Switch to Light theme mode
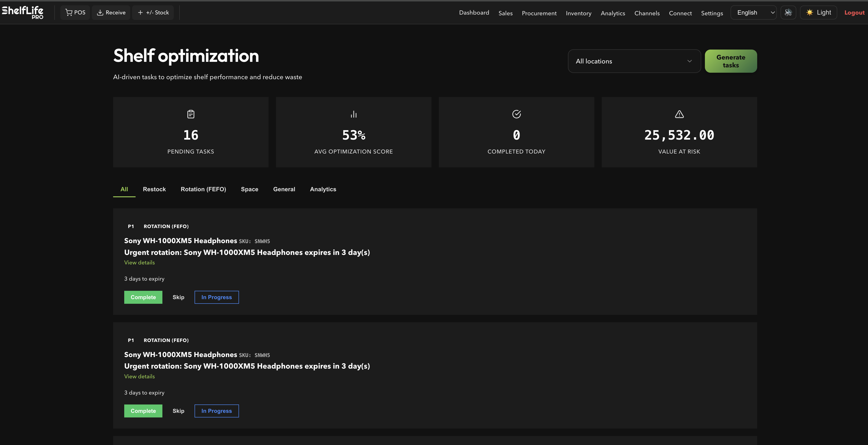Image resolution: width=868 pixels, height=445 pixels. 818,13
